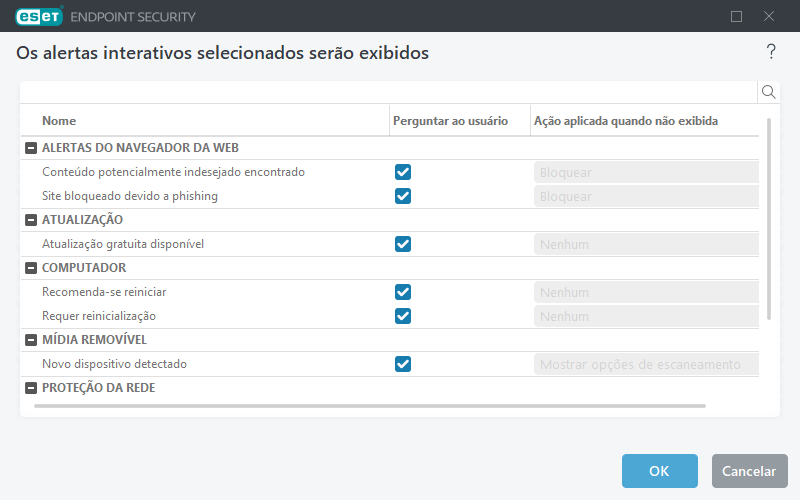
Task: Click the Cancelar button
Action: click(749, 471)
